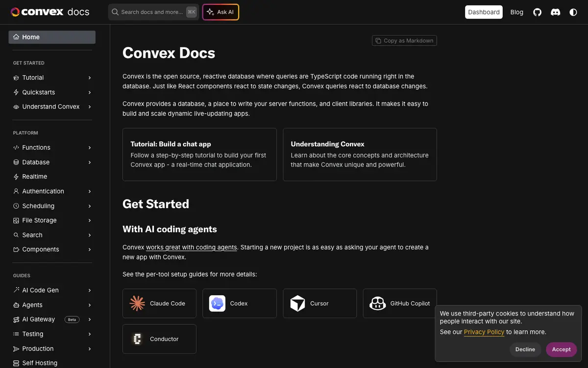Open the Codex setup card
The image size is (588, 368).
[x=240, y=303]
